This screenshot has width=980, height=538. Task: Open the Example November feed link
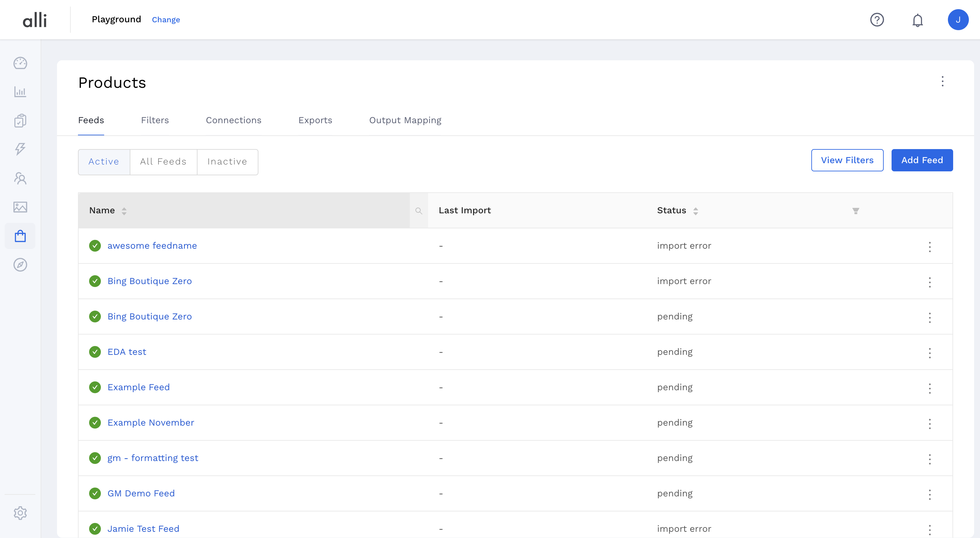click(151, 423)
